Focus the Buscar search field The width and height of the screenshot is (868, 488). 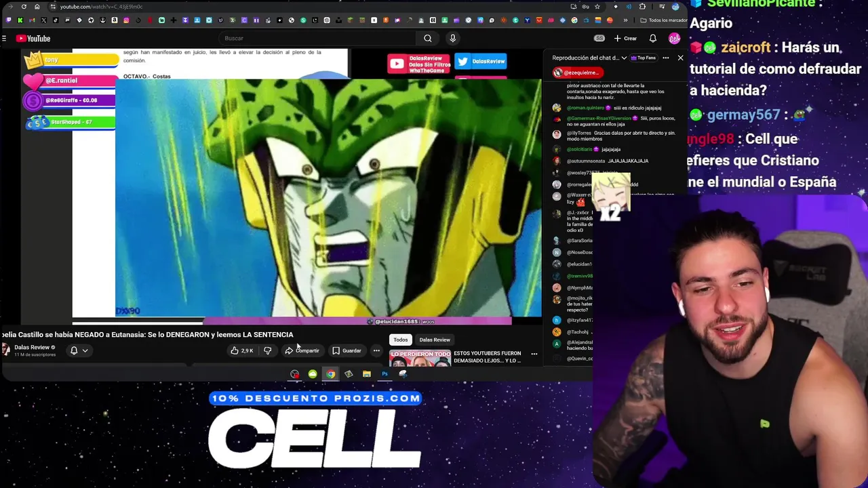(x=319, y=39)
